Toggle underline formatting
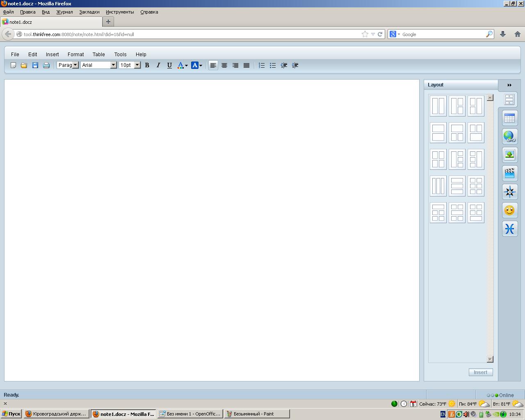The height and width of the screenshot is (420, 525). pos(169,65)
